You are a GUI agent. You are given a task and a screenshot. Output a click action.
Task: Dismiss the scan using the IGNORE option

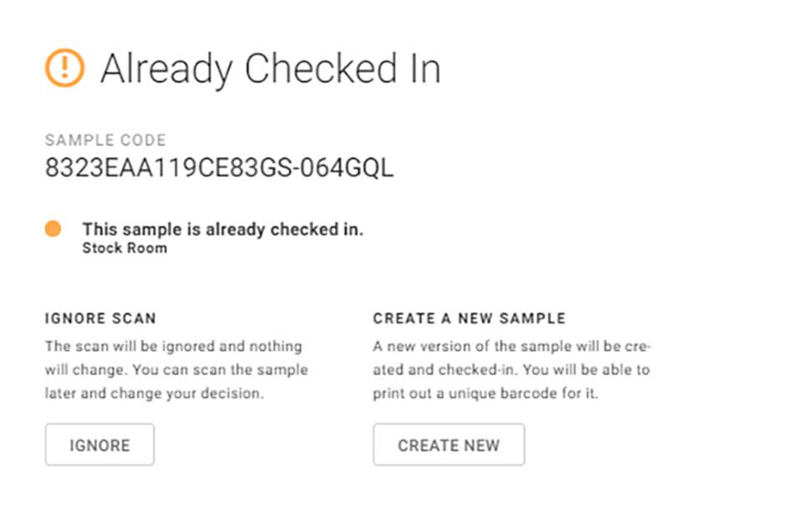(99, 444)
